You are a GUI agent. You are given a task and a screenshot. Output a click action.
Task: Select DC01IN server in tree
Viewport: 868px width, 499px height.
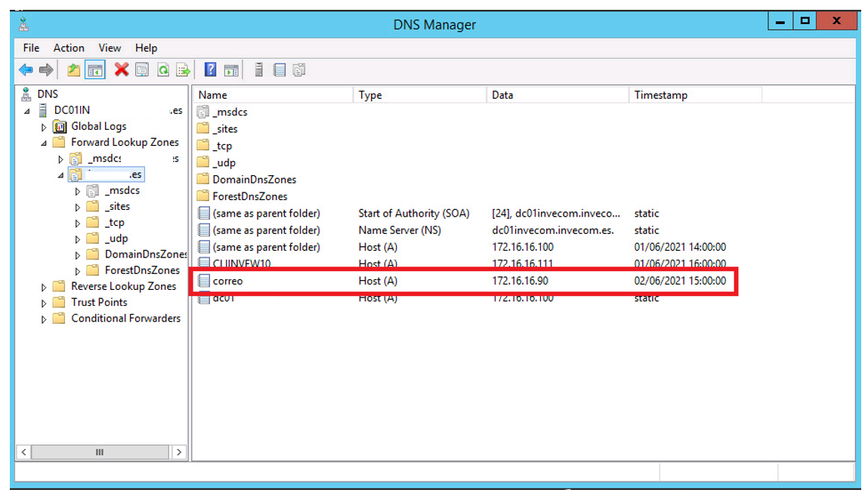72,110
